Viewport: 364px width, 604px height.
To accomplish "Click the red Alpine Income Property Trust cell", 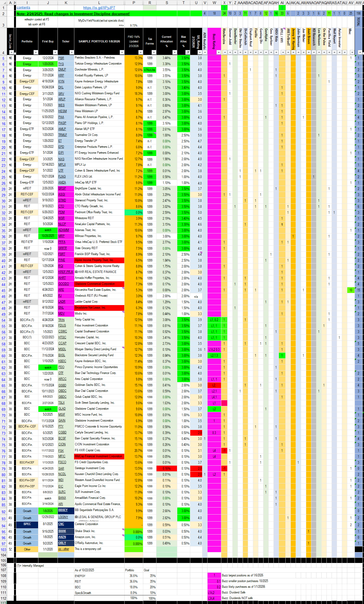I will [x=99, y=260].
